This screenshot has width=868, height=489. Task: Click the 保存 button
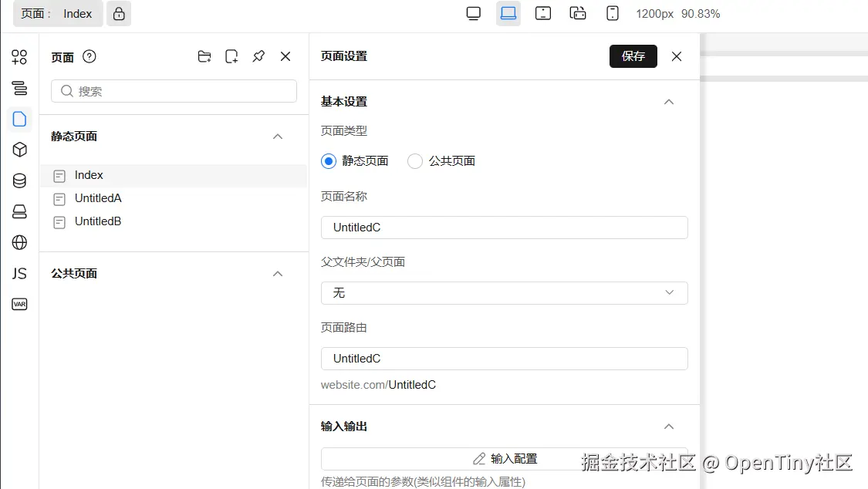pos(633,56)
